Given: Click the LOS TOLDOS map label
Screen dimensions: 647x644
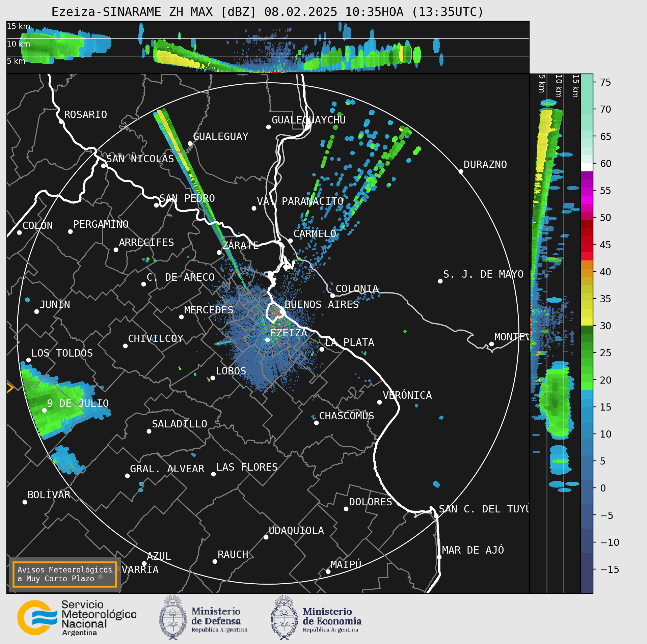Looking at the screenshot, I should [x=62, y=353].
